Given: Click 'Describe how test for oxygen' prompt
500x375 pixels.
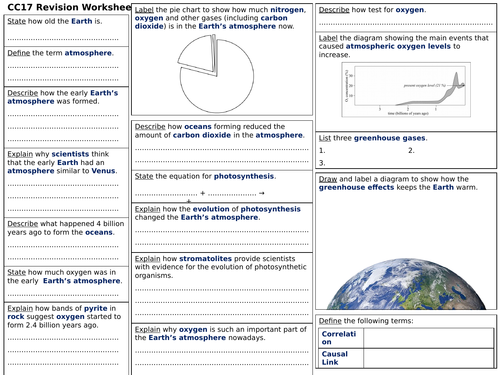Looking at the screenshot, I should tap(372, 10).
